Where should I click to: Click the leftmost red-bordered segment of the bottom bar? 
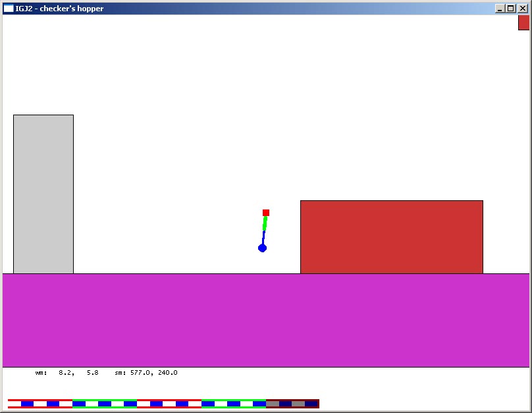tap(40, 404)
